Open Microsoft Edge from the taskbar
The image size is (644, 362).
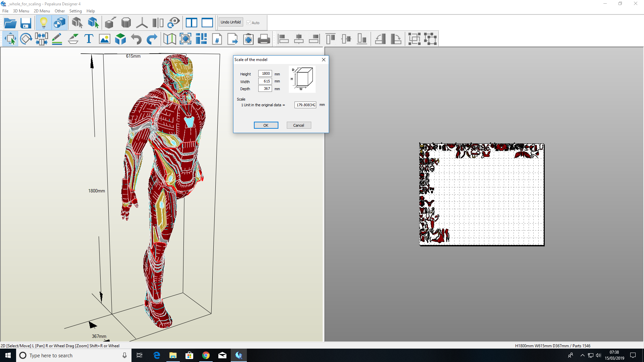coord(157,355)
